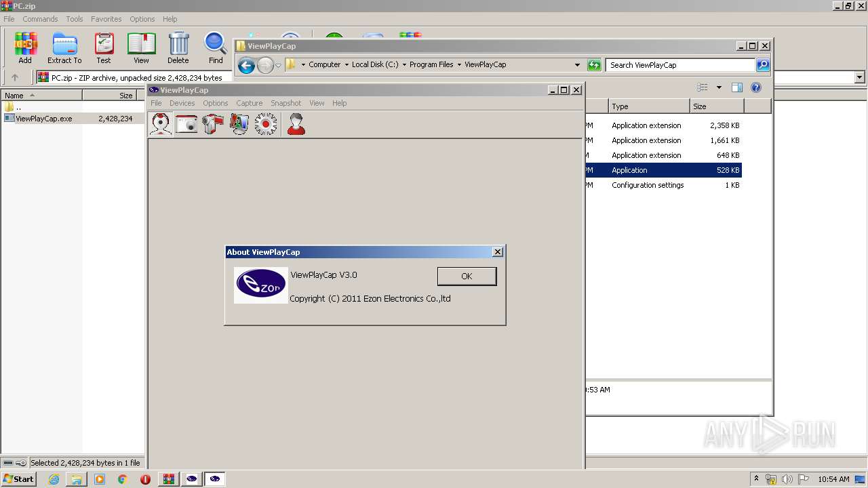The width and height of the screenshot is (868, 488).
Task: Select the webcam preview icon in ViewPlayCap
Action: [161, 124]
